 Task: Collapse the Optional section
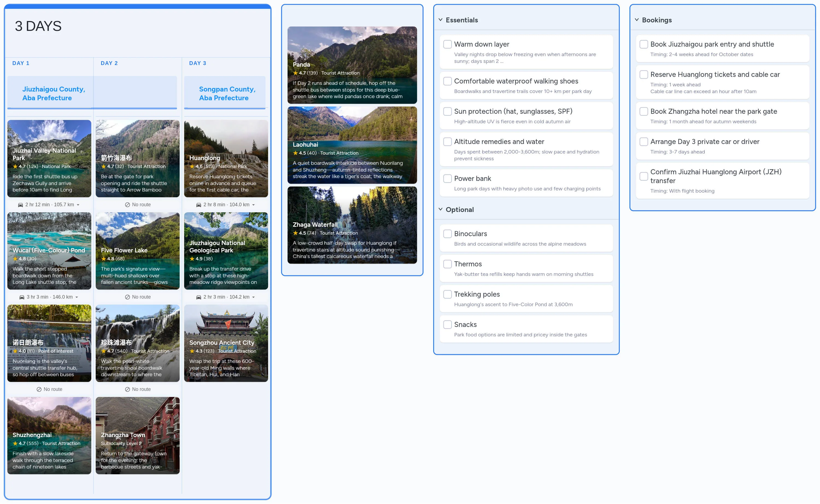441,209
